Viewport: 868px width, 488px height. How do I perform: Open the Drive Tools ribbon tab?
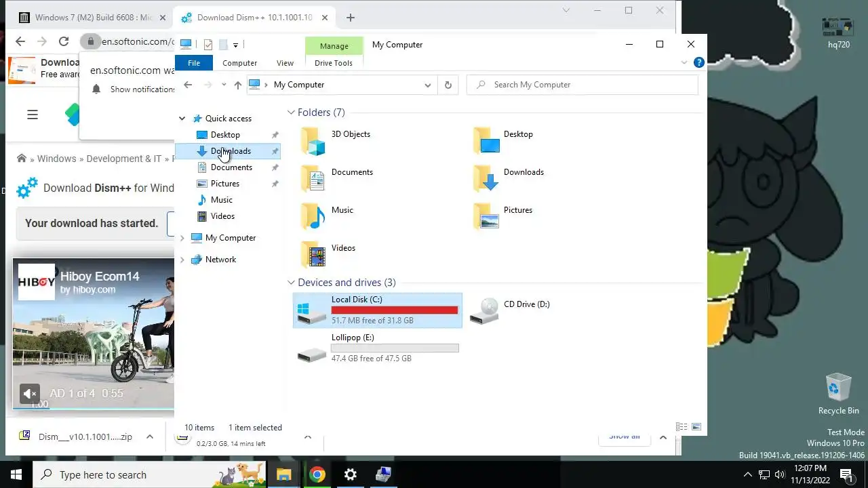click(x=334, y=63)
